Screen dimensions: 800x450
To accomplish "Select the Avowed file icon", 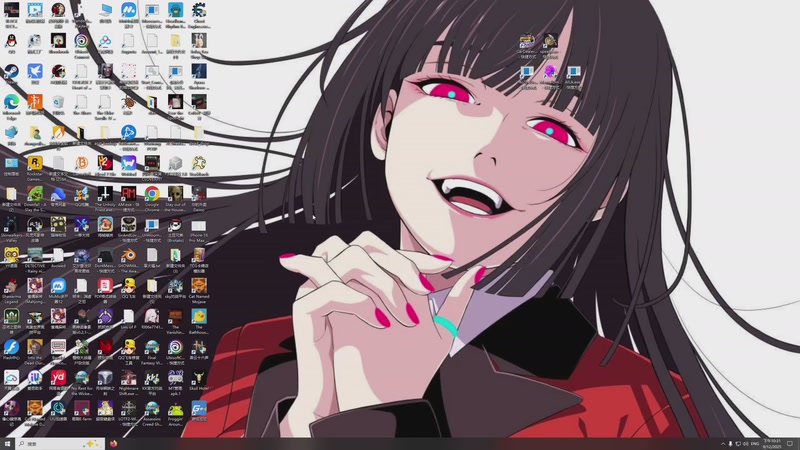I will [58, 256].
